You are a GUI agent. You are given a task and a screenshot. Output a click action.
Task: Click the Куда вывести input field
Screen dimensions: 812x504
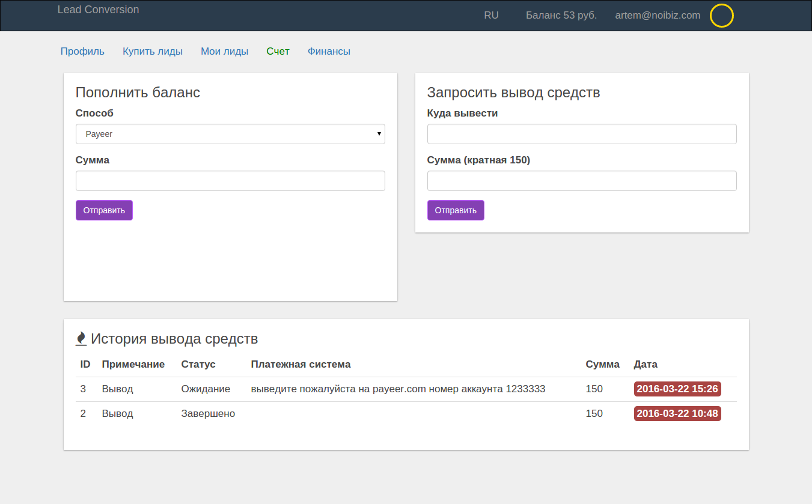(x=582, y=134)
